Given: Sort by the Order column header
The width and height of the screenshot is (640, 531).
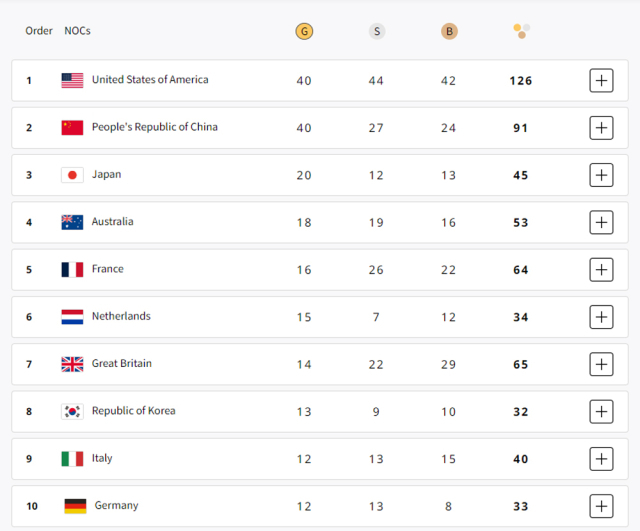Looking at the screenshot, I should 39,31.
